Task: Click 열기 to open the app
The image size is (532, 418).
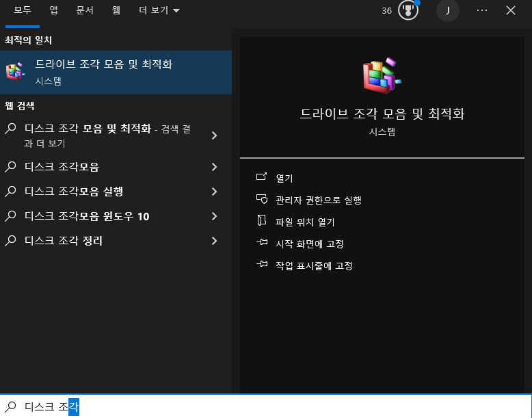Action: point(284,179)
